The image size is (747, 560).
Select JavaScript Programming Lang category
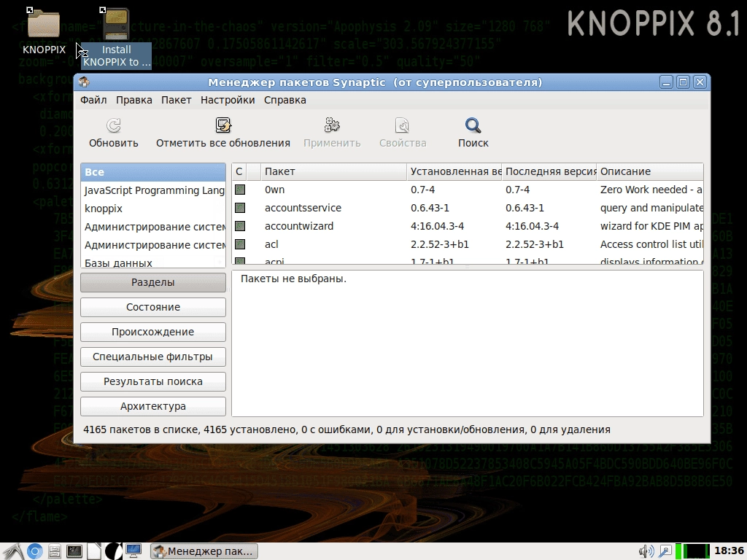153,190
